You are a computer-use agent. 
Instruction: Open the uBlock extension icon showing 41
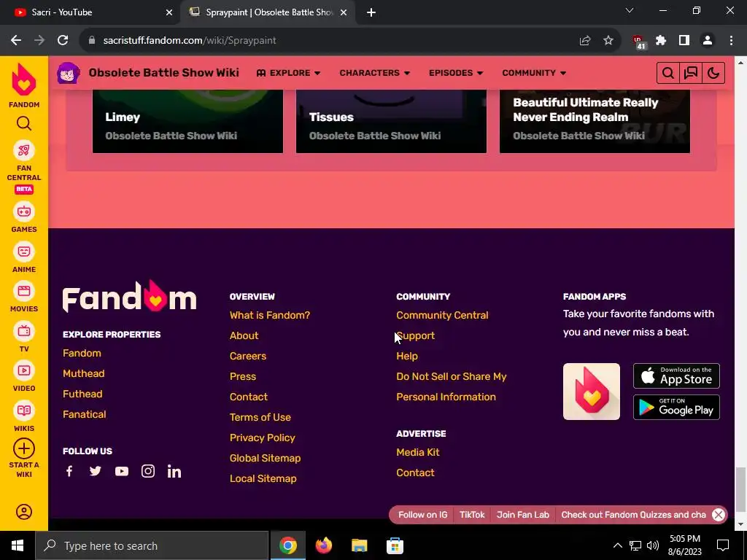pyautogui.click(x=638, y=42)
